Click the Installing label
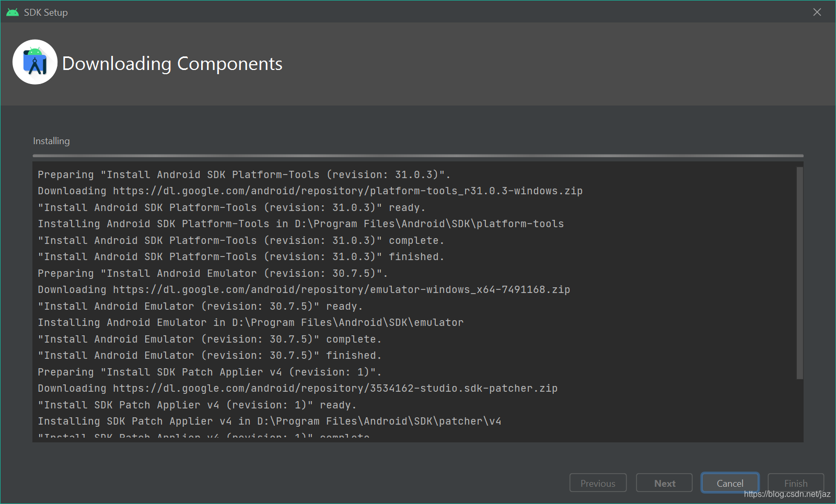836x504 pixels. [x=51, y=141]
